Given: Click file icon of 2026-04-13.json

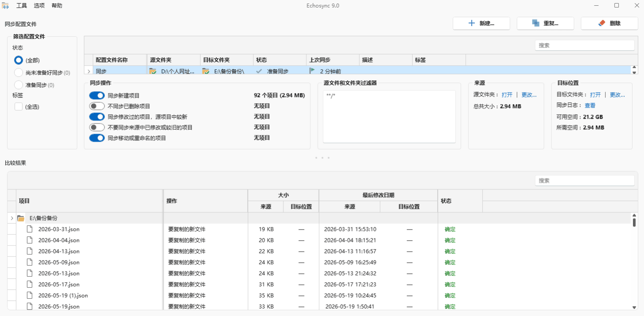Looking at the screenshot, I should click(x=30, y=251).
